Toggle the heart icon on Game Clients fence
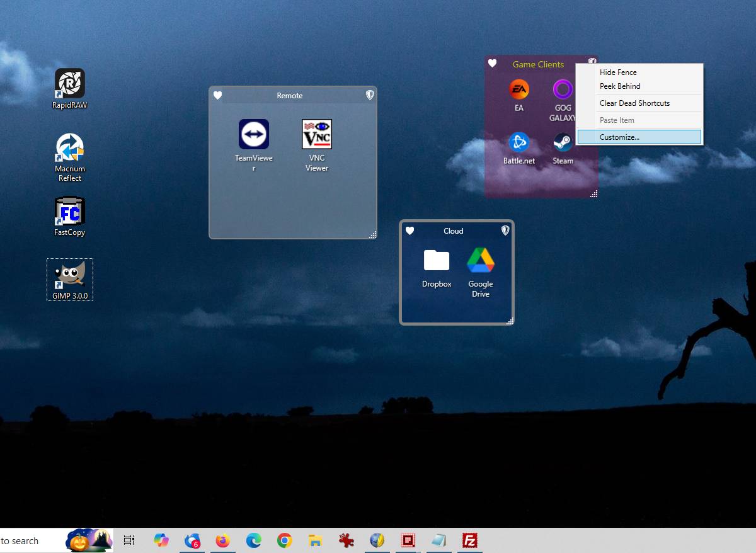Screen dimensions: 756x553 click(493, 64)
